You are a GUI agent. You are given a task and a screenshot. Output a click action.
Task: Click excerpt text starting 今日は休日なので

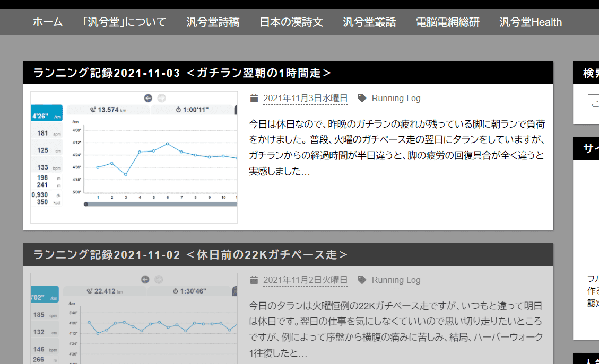point(396,148)
